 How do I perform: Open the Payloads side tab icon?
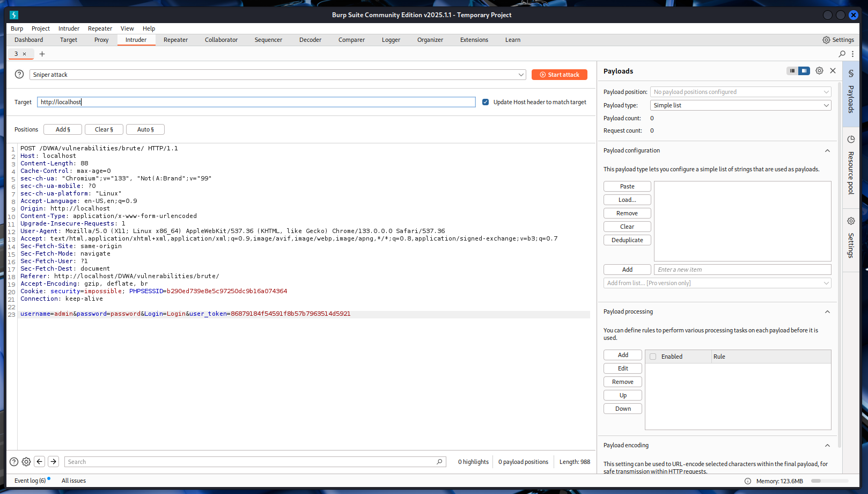(851, 73)
